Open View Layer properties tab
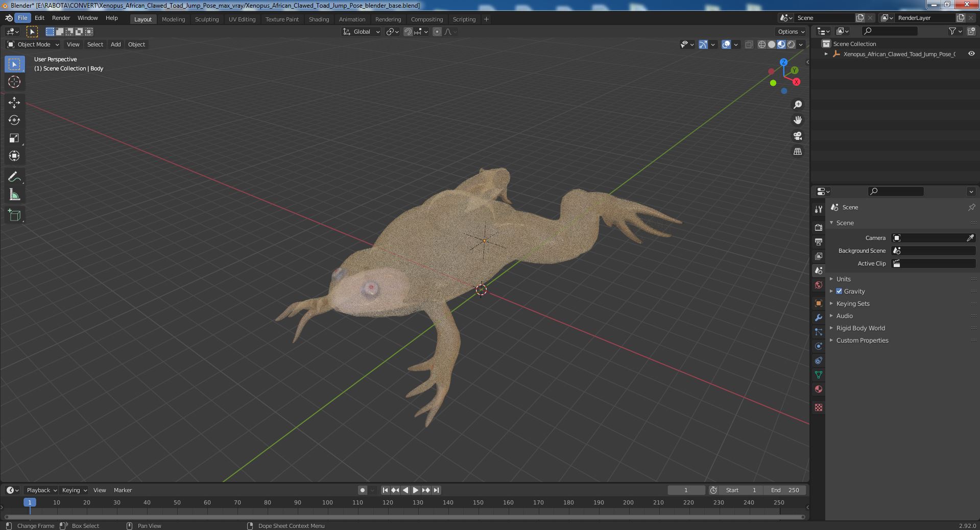Viewport: 980px width, 530px height. tap(819, 256)
